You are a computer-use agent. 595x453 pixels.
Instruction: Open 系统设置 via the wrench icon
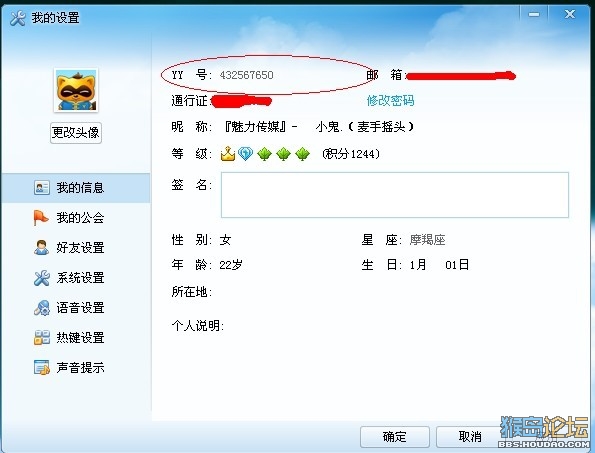41,278
